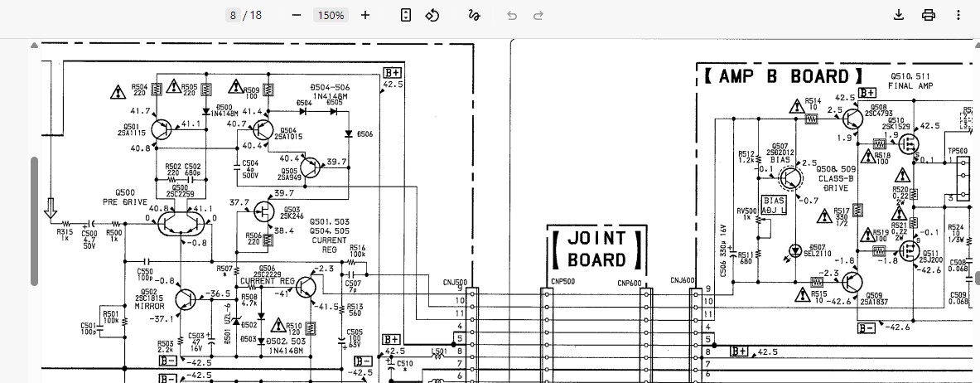Open the three-dot more actions menu
980x383 pixels.
tap(958, 15)
